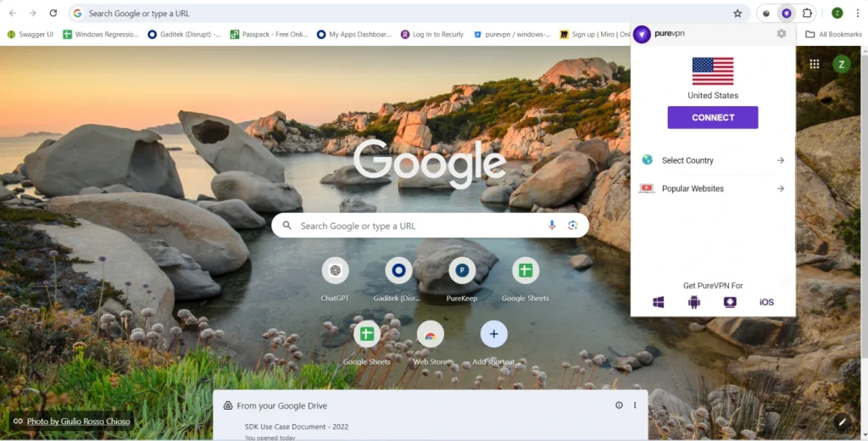
Task: Open the Sign up | Miro bookmark
Action: pos(594,35)
